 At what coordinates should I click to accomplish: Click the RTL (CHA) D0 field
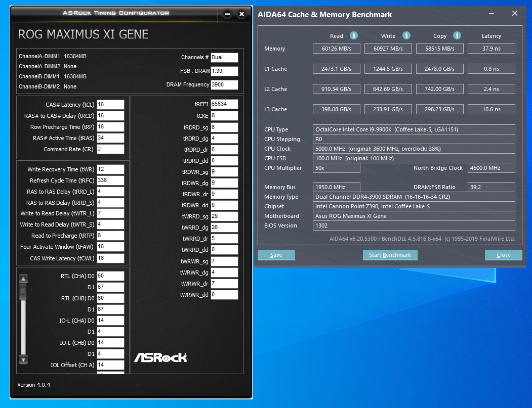(110, 276)
